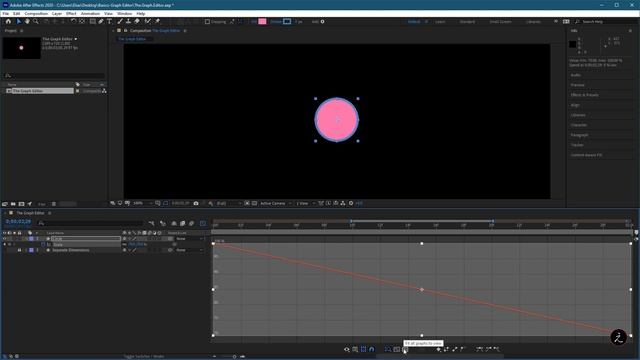Select the Rectangle shape tool
The width and height of the screenshot is (640, 360).
coord(93,21)
